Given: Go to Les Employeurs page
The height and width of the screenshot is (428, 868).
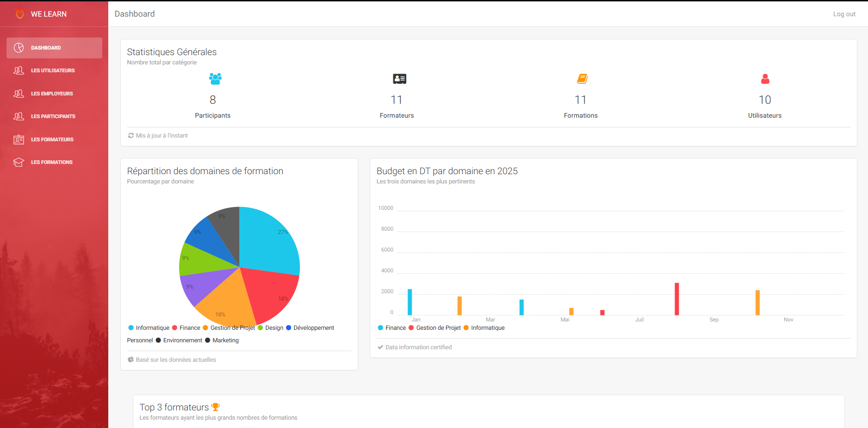Looking at the screenshot, I should [52, 94].
